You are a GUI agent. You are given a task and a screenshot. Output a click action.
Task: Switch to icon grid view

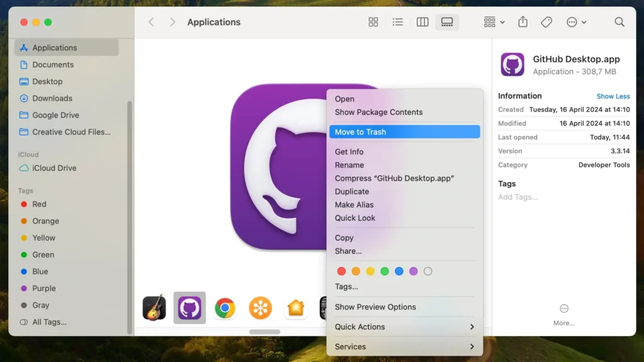[x=373, y=22]
